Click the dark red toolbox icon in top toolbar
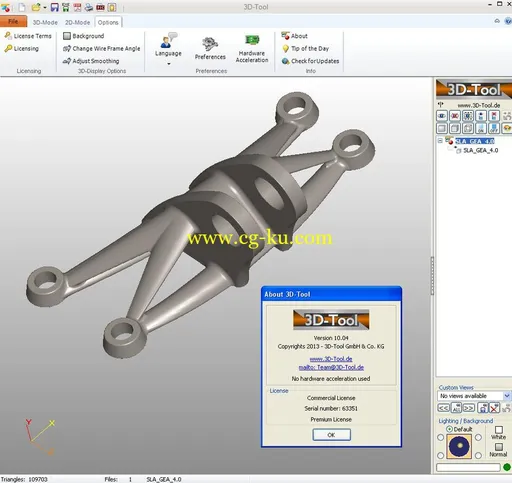Viewport: 512px width, 483px height. [x=100, y=7]
